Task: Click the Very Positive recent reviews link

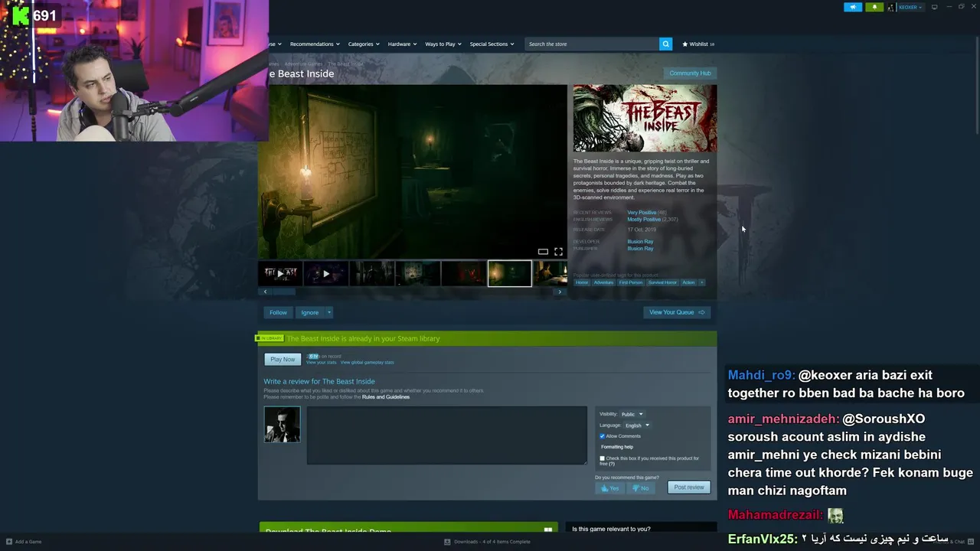Action: (642, 213)
